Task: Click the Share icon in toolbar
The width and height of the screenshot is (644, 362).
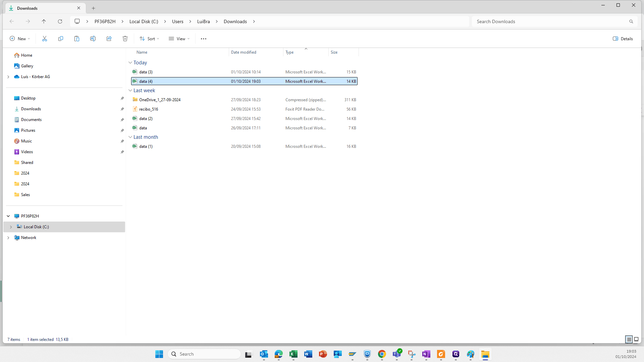Action: coord(109,39)
